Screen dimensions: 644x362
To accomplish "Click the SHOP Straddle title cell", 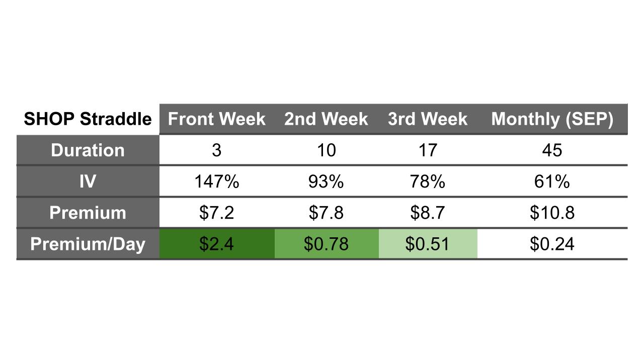I will [88, 119].
